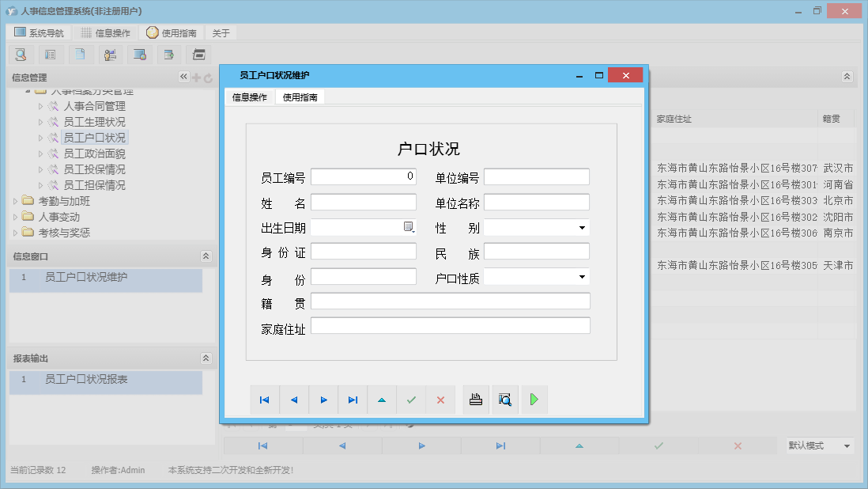Click the red X cancel icon in dialog
Screen dimensions: 868x489
(440, 400)
